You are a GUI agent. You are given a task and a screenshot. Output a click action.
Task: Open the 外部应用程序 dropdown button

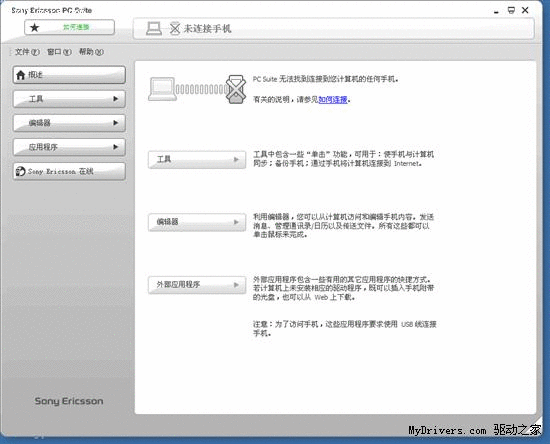tap(197, 285)
